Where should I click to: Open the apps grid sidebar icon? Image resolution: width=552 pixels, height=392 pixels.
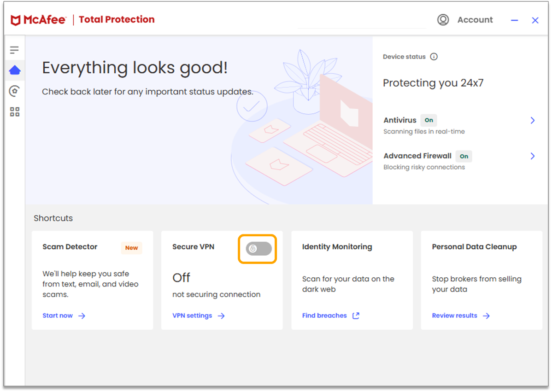point(15,112)
